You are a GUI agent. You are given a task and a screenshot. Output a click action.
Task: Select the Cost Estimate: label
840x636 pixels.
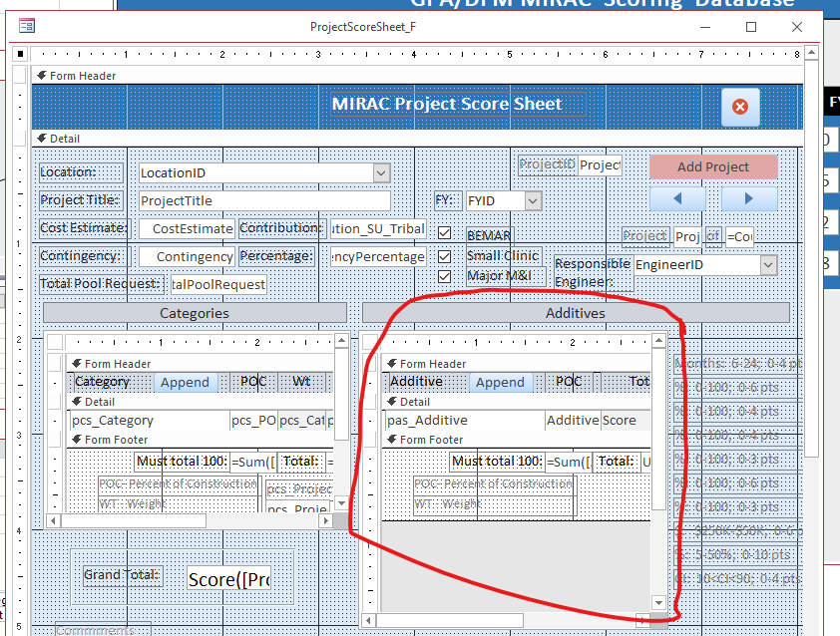tap(84, 228)
